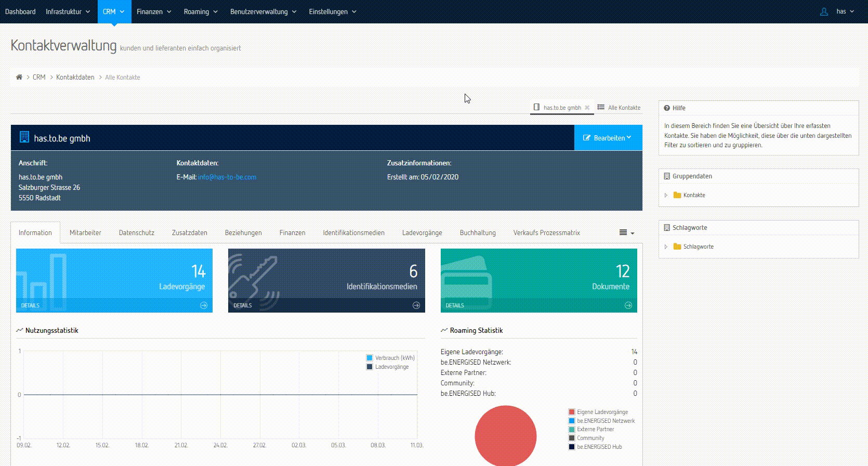
Task: Click the Roaming Statistik chart icon
Action: 444,330
